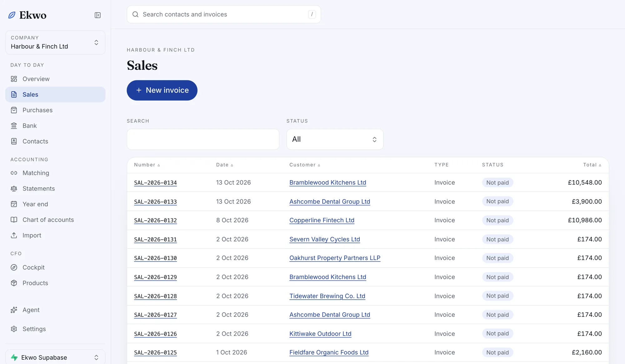Open the Bank section icon
Screen dimensions: 625x364
pos(14,126)
